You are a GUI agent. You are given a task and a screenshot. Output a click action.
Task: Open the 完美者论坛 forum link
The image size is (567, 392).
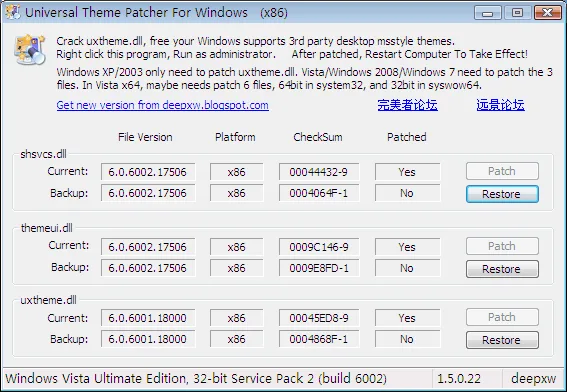(x=408, y=105)
